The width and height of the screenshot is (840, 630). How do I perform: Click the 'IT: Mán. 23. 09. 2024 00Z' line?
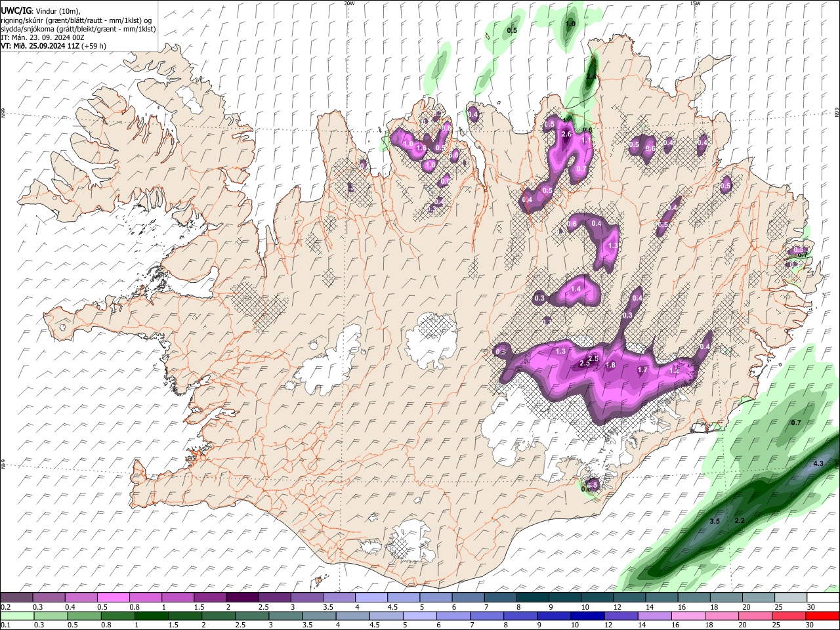(x=43, y=37)
